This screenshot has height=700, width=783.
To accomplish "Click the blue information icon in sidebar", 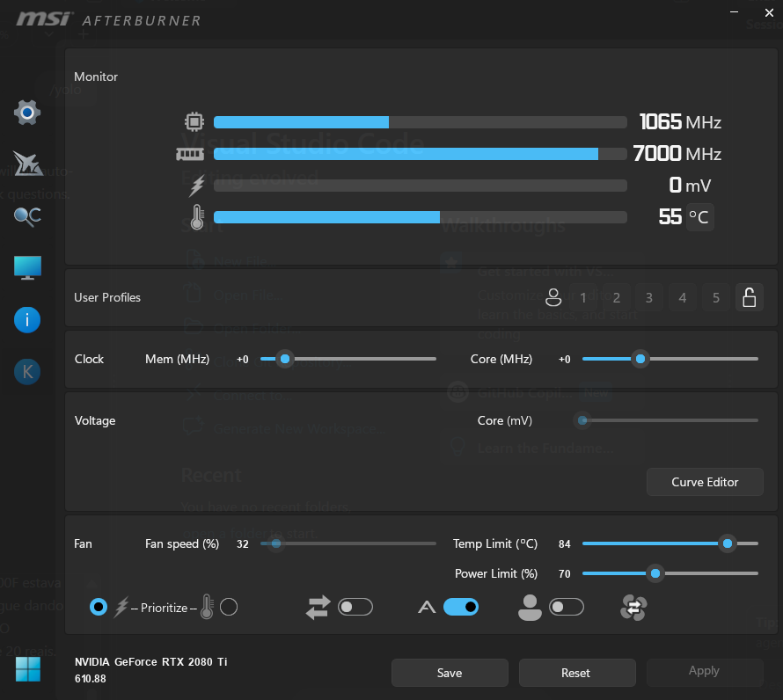I will click(27, 319).
